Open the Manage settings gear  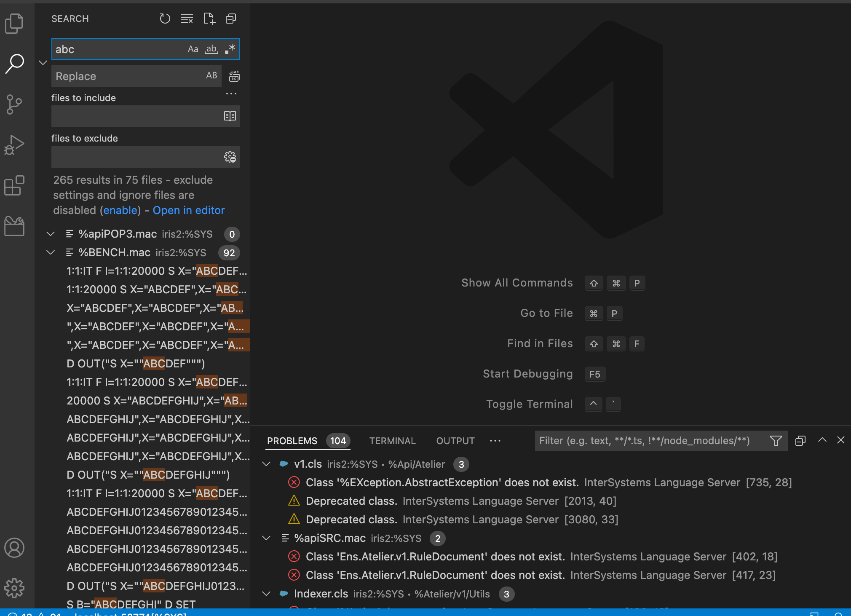(14, 588)
